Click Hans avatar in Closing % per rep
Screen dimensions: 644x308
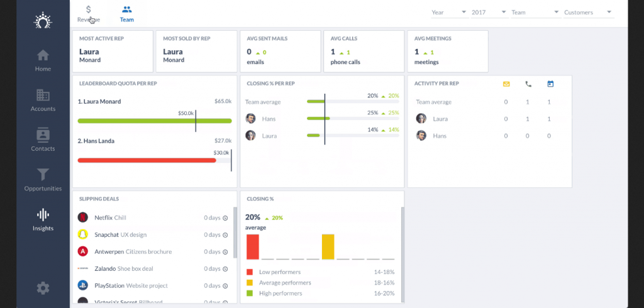coord(250,119)
